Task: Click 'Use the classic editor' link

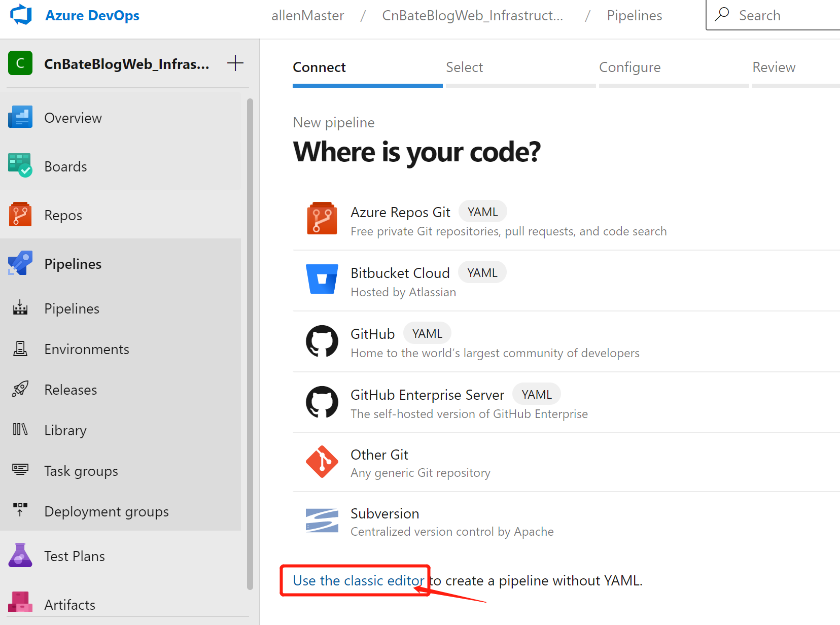Action: [359, 581]
